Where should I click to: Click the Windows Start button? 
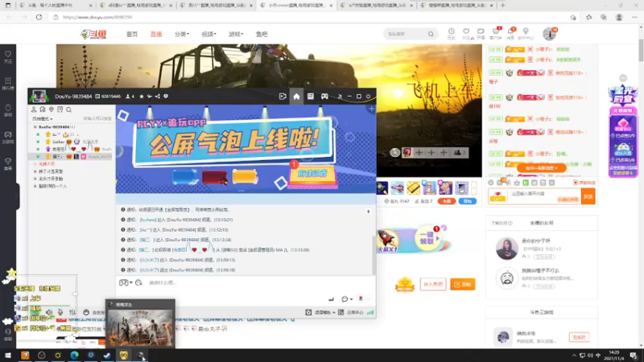click(8, 355)
